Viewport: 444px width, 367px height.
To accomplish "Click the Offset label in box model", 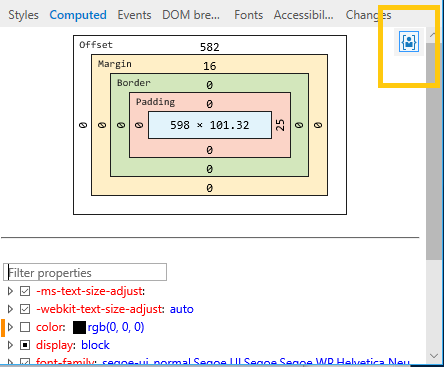I will coord(96,45).
